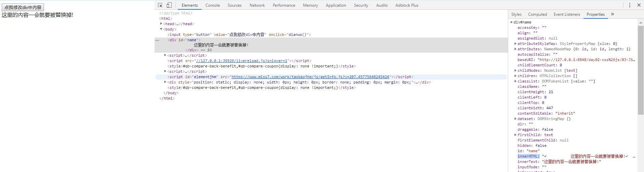Expand the firstChild text property
644x172 pixels.
515,135
